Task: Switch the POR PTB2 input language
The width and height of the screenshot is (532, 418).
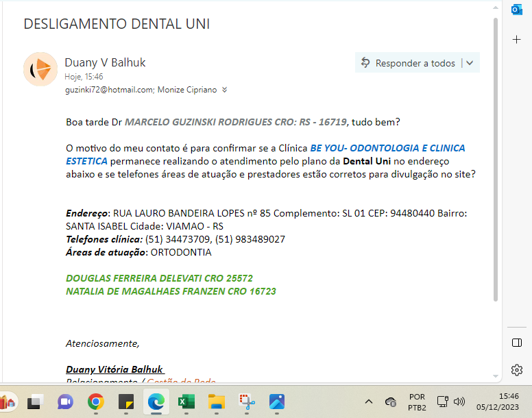Action: click(417, 402)
